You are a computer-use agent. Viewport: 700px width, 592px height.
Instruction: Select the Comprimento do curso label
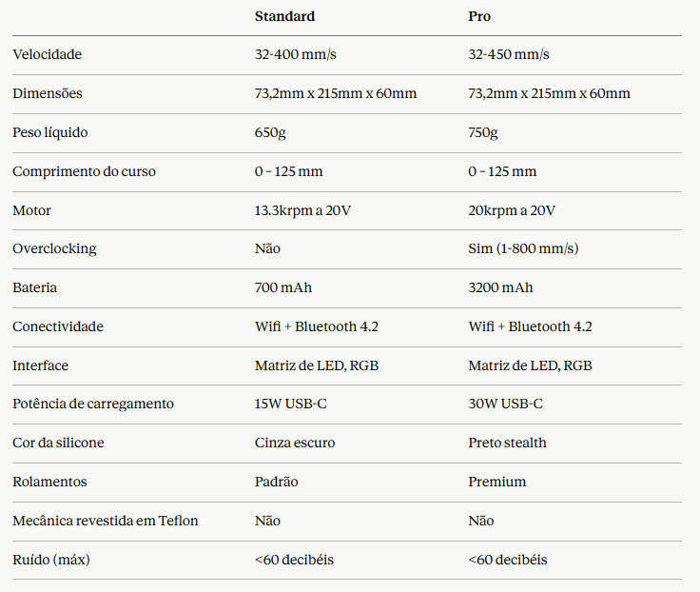[84, 171]
